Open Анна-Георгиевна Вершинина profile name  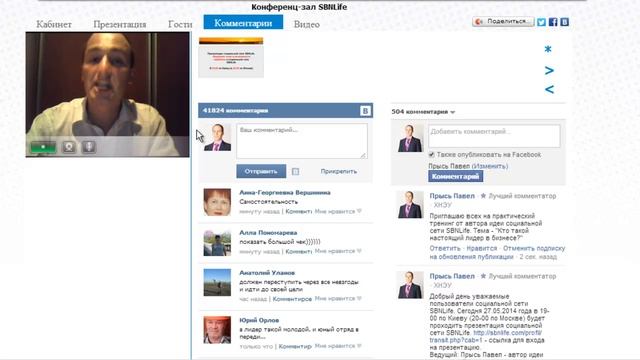pyautogui.click(x=285, y=193)
